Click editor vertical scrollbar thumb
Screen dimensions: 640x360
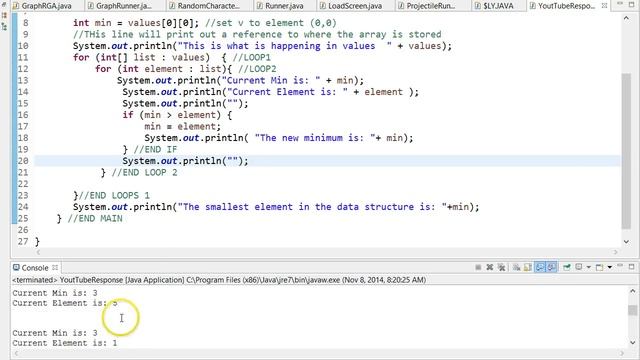626,151
